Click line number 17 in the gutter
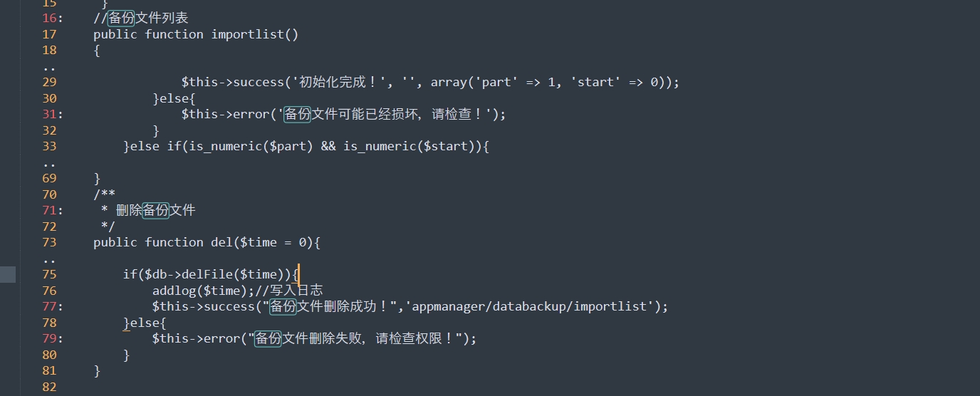The height and width of the screenshot is (396, 980). point(49,34)
